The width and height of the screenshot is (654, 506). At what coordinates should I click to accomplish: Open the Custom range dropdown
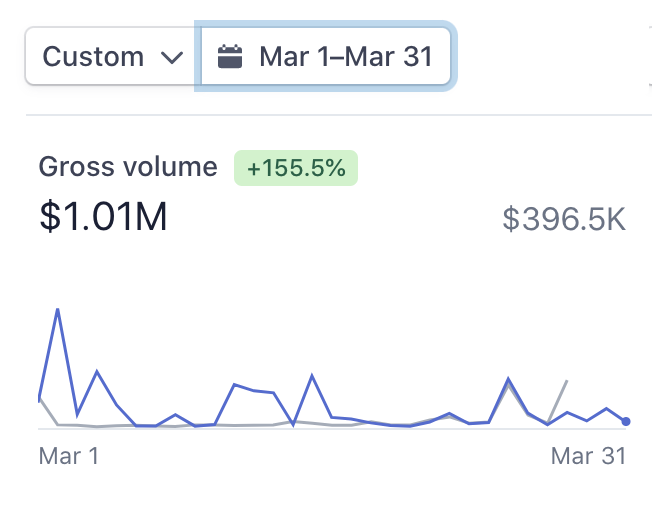click(112, 56)
